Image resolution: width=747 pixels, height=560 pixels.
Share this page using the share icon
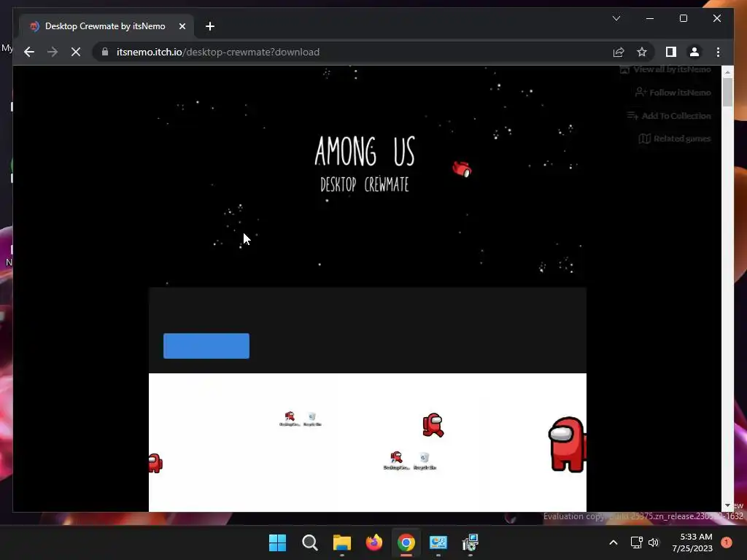[619, 52]
